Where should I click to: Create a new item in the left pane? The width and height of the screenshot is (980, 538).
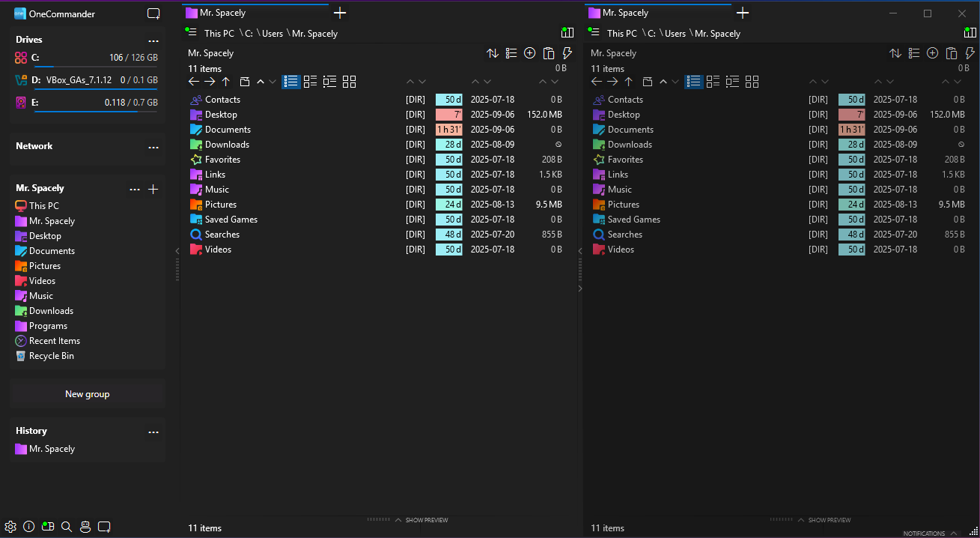click(x=530, y=53)
